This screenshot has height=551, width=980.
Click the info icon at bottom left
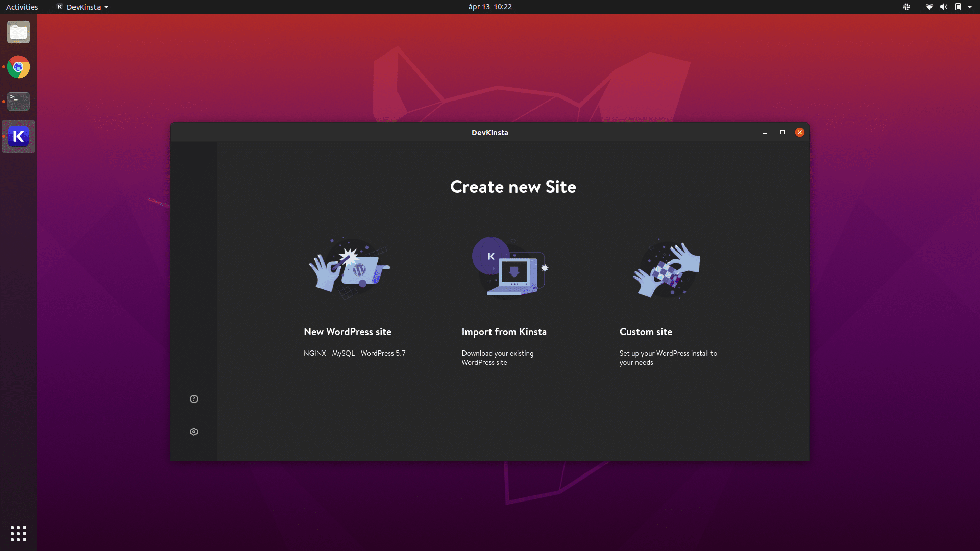[x=194, y=399]
